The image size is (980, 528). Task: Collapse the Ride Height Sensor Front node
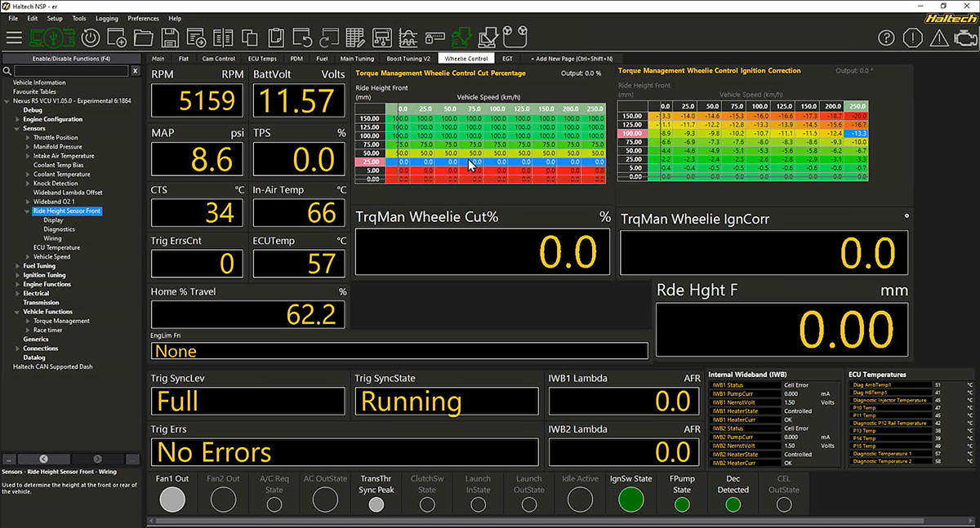[x=28, y=211]
